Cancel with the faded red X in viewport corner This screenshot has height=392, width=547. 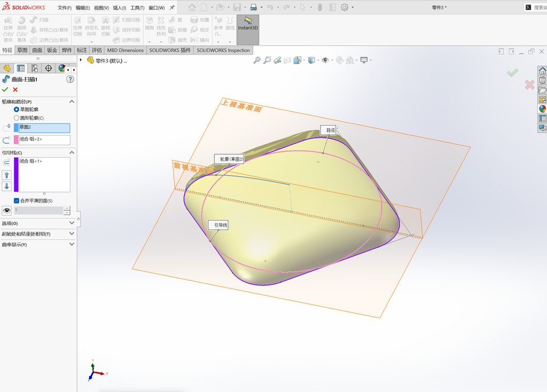pyautogui.click(x=529, y=84)
